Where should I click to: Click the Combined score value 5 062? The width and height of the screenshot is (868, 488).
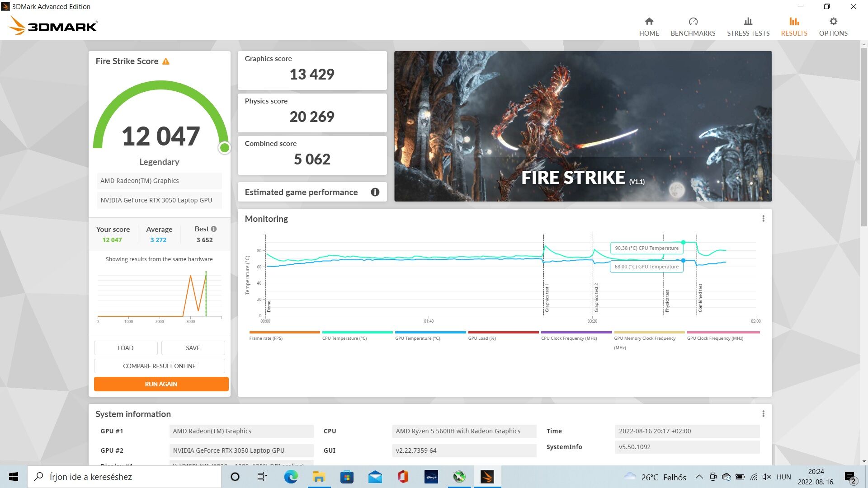[x=312, y=159]
